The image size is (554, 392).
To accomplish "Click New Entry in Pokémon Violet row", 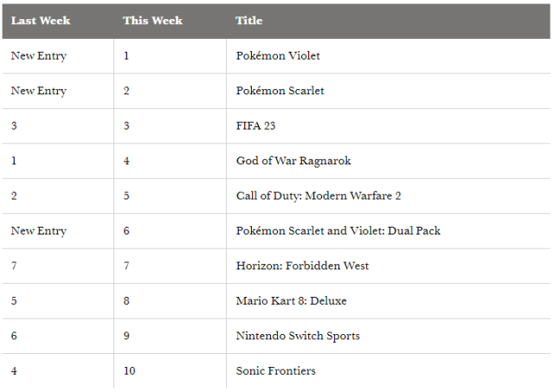I will click(39, 56).
